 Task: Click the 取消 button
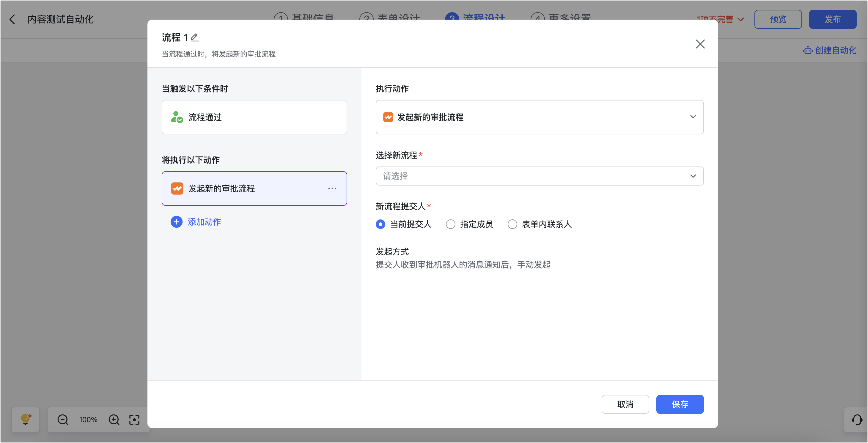click(625, 404)
